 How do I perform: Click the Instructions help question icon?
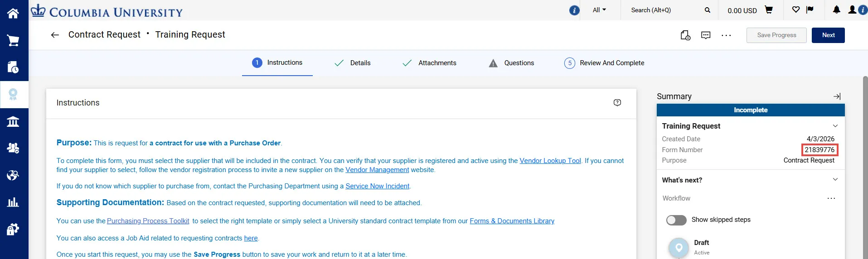tap(617, 103)
